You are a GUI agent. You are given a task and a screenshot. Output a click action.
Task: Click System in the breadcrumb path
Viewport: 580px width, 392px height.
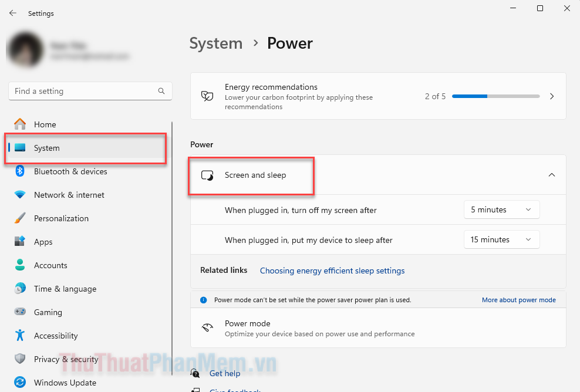coord(216,43)
